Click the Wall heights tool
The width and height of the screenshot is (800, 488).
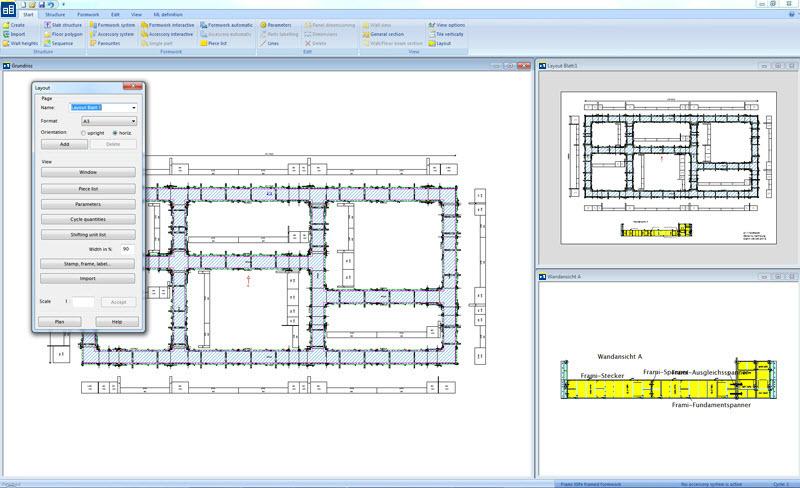point(6,44)
